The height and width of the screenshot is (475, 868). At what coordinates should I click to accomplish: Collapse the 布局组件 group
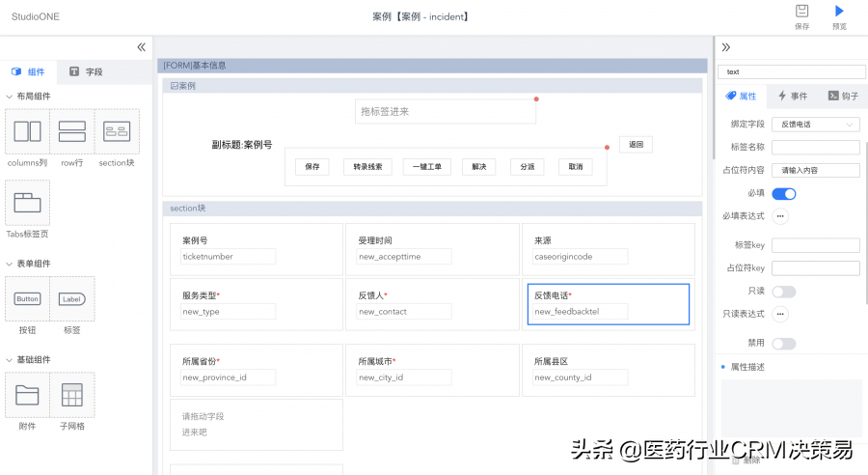pyautogui.click(x=10, y=97)
